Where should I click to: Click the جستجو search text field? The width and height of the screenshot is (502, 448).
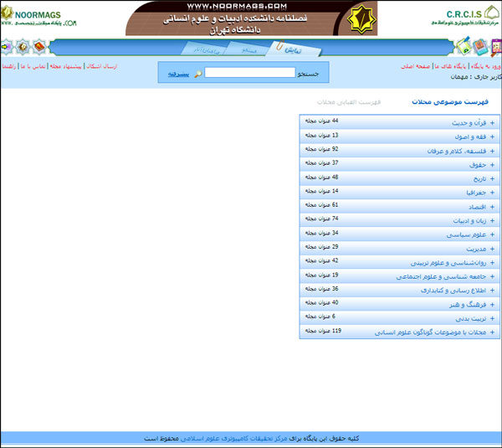coord(249,72)
